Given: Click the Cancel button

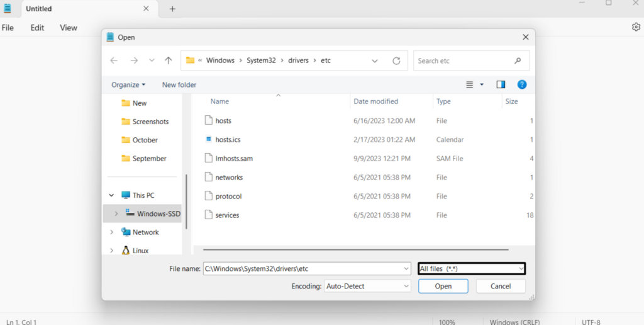Looking at the screenshot, I should click(500, 286).
